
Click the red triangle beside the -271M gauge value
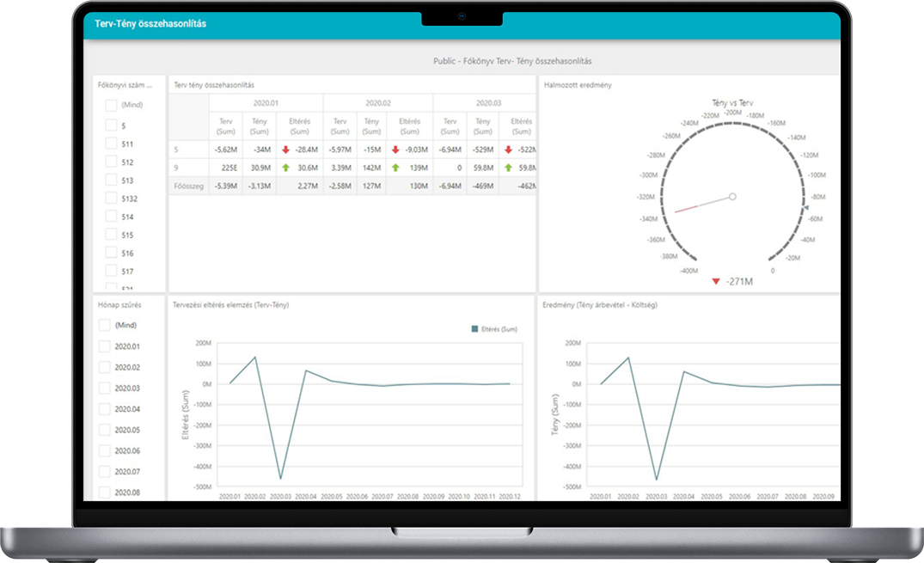coord(715,282)
